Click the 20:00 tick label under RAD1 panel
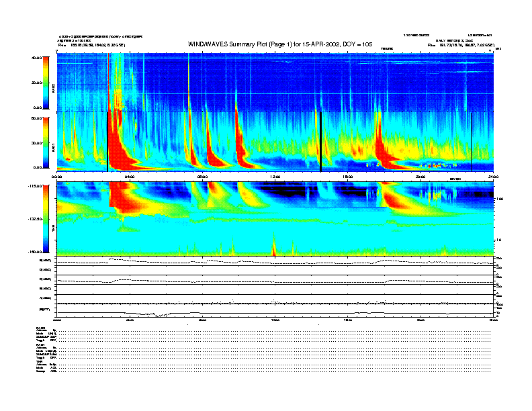Image resolution: width=532 pixels, height=411 pixels. pyautogui.click(x=420, y=177)
